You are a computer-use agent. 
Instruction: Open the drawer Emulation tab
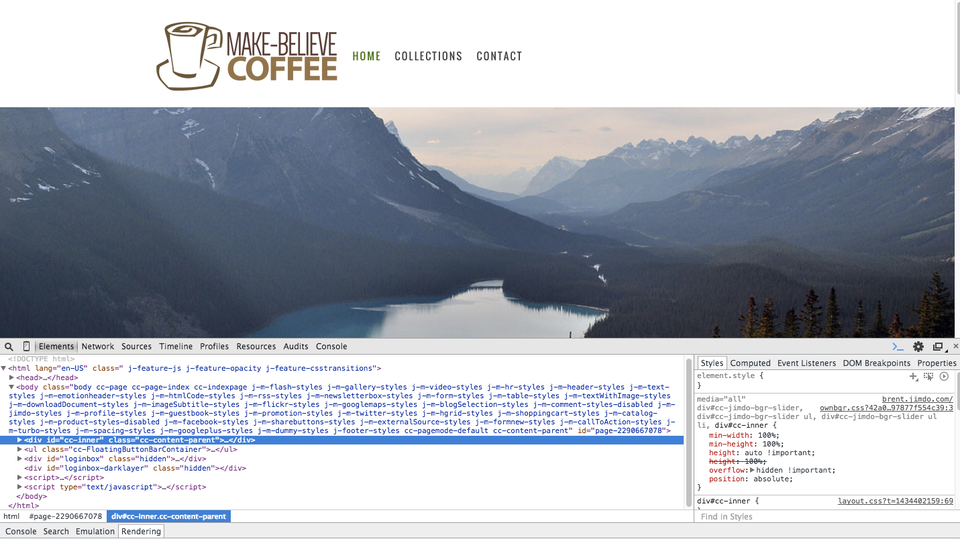point(95,531)
